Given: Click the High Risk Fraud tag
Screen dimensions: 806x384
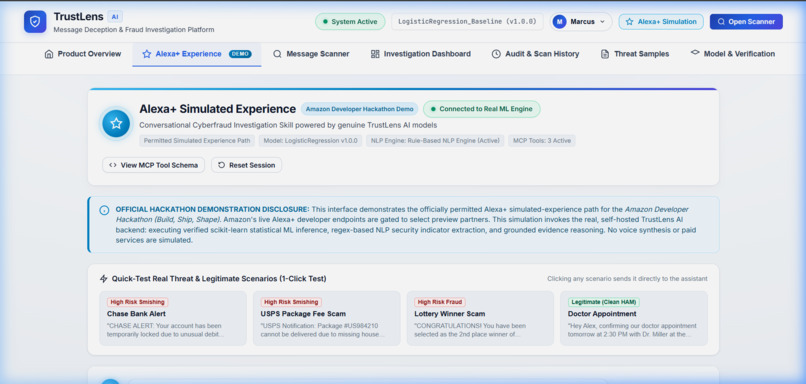Looking at the screenshot, I should [439, 302].
